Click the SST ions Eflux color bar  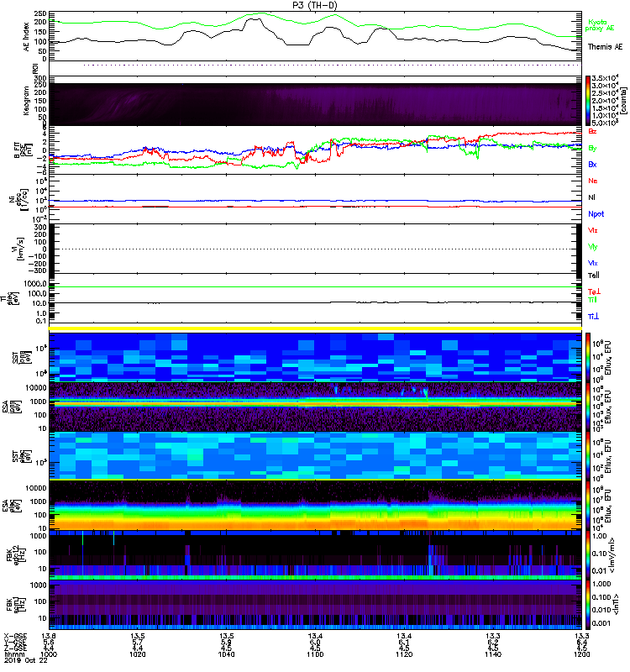pyautogui.click(x=588, y=357)
